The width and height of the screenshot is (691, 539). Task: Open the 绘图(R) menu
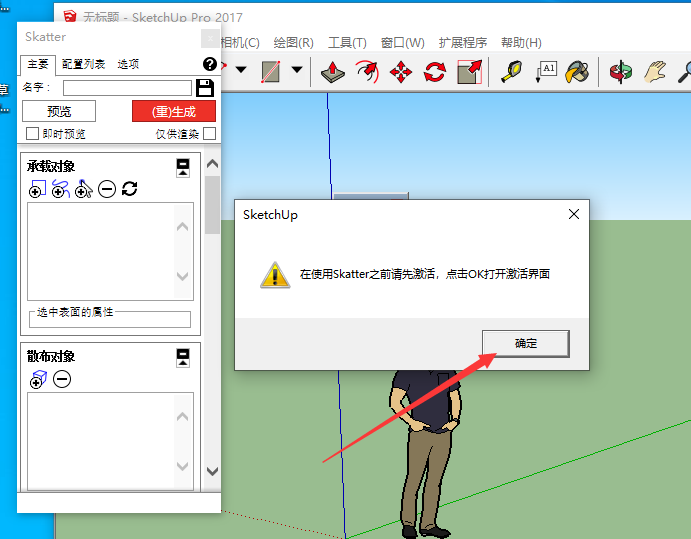[x=293, y=43]
